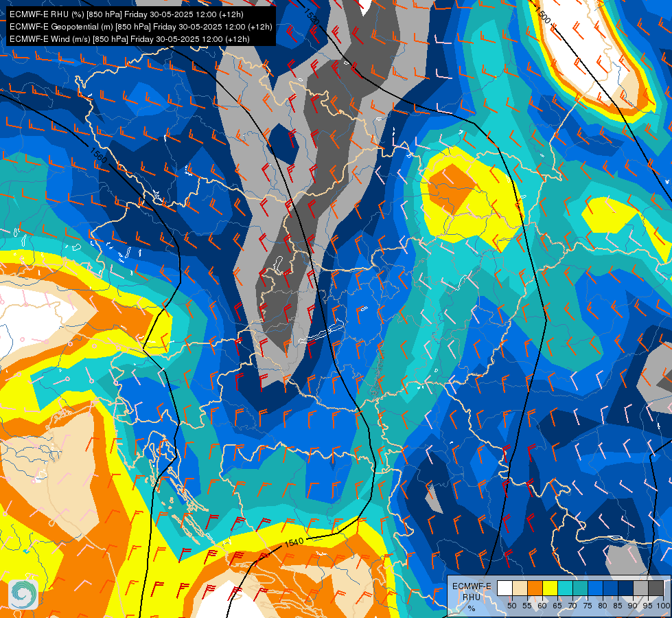Click the cyan 65–70% legend swatch
672x618 pixels.
pyautogui.click(x=566, y=588)
